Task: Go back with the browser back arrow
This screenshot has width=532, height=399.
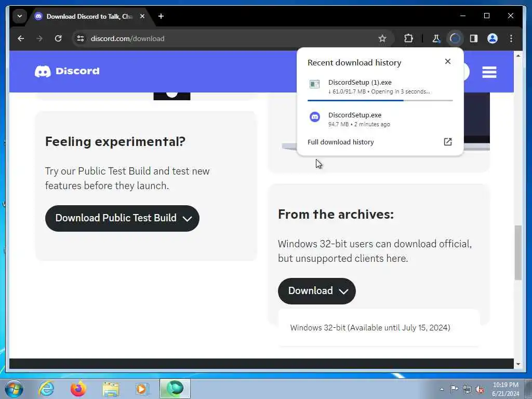Action: point(21,38)
